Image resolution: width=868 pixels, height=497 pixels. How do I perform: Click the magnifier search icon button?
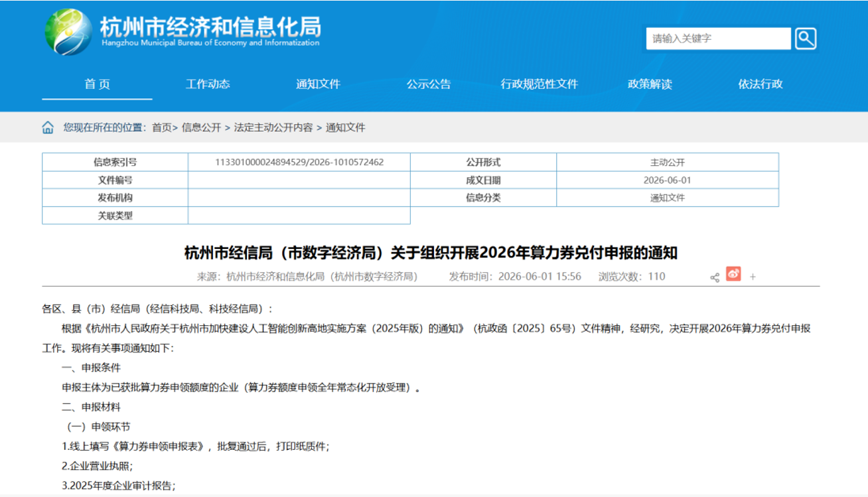(x=805, y=38)
